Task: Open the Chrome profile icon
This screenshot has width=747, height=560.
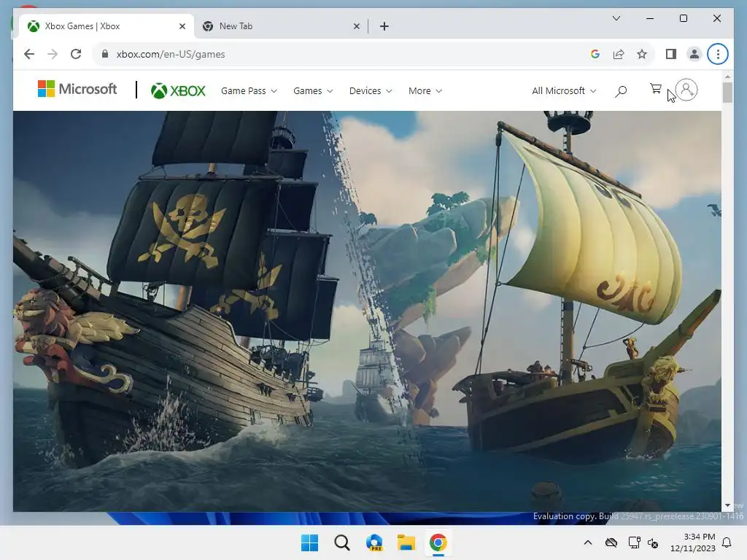Action: pos(694,54)
